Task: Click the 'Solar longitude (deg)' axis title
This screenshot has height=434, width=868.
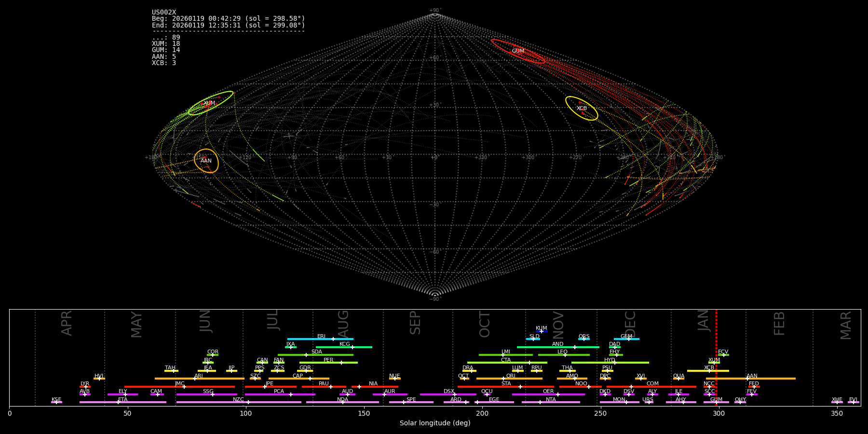Action: point(435,423)
